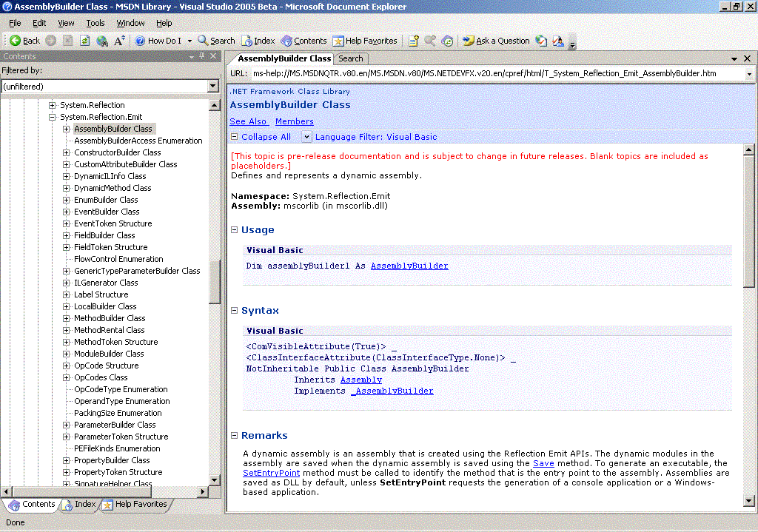The image size is (758, 532).
Task: Close the Contents panel
Action: (213, 56)
